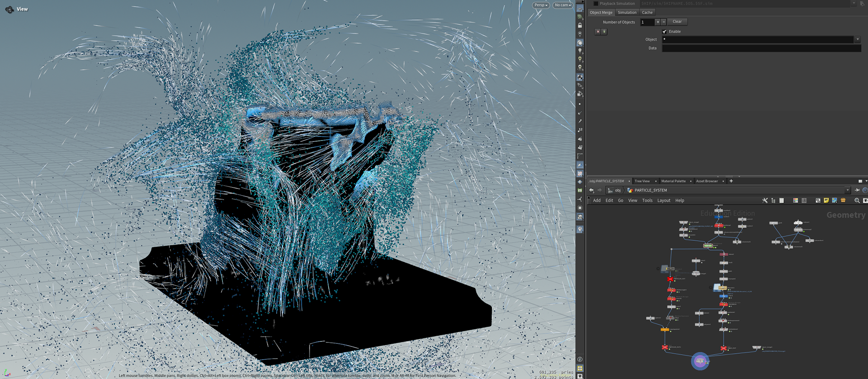Open the Persp viewport dropdown
Viewport: 868px width, 379px height.
pyautogui.click(x=541, y=5)
